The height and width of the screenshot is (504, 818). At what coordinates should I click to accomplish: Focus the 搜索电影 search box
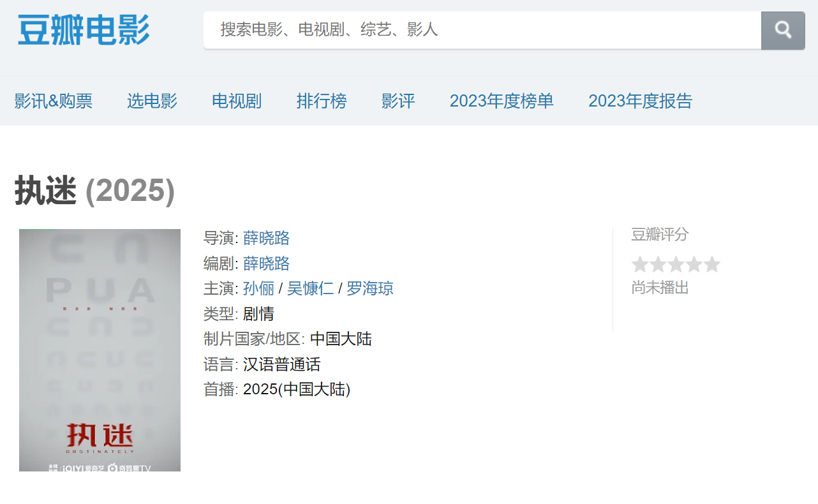tap(482, 30)
